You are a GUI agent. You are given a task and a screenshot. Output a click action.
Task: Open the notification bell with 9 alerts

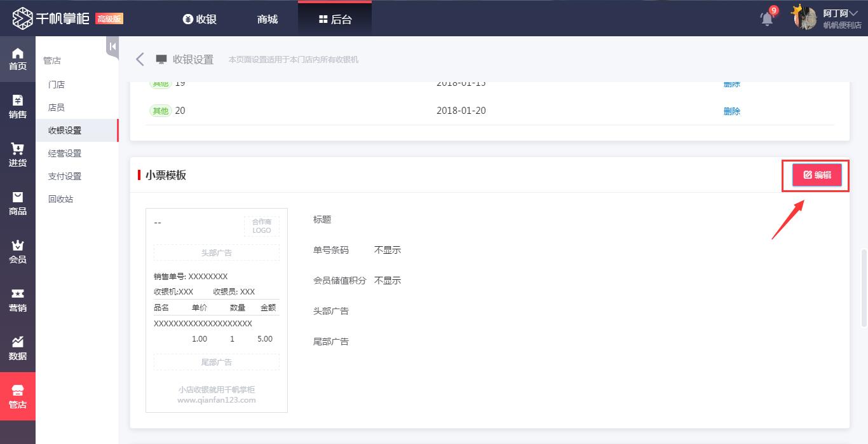tap(766, 19)
